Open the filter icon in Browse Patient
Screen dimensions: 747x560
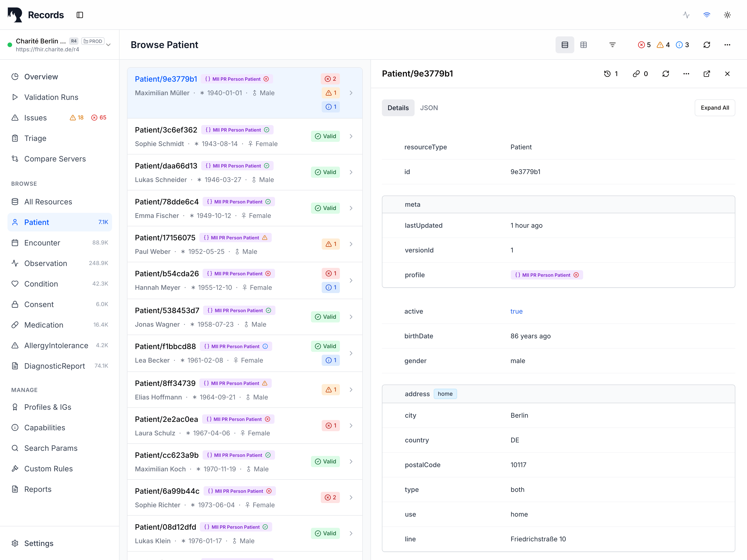point(612,45)
